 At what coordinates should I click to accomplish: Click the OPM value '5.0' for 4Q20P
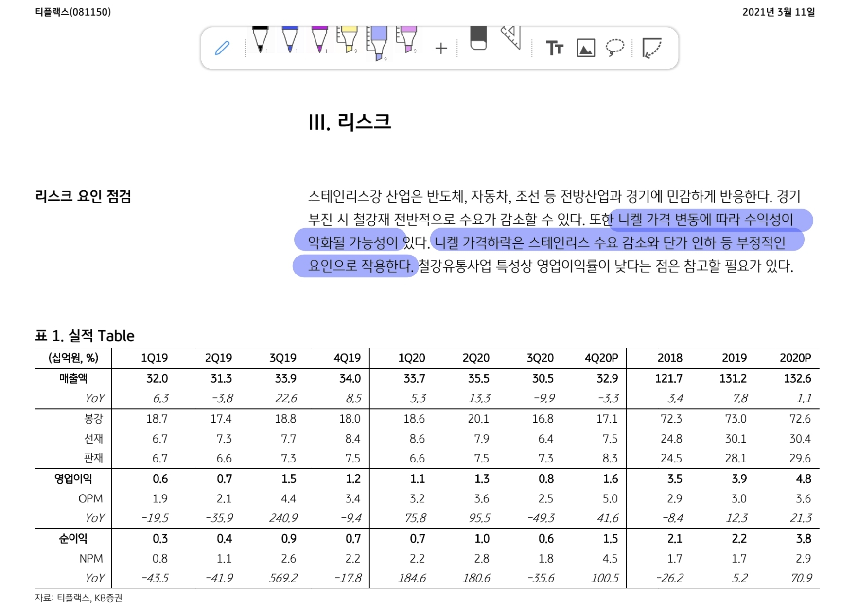tap(610, 499)
